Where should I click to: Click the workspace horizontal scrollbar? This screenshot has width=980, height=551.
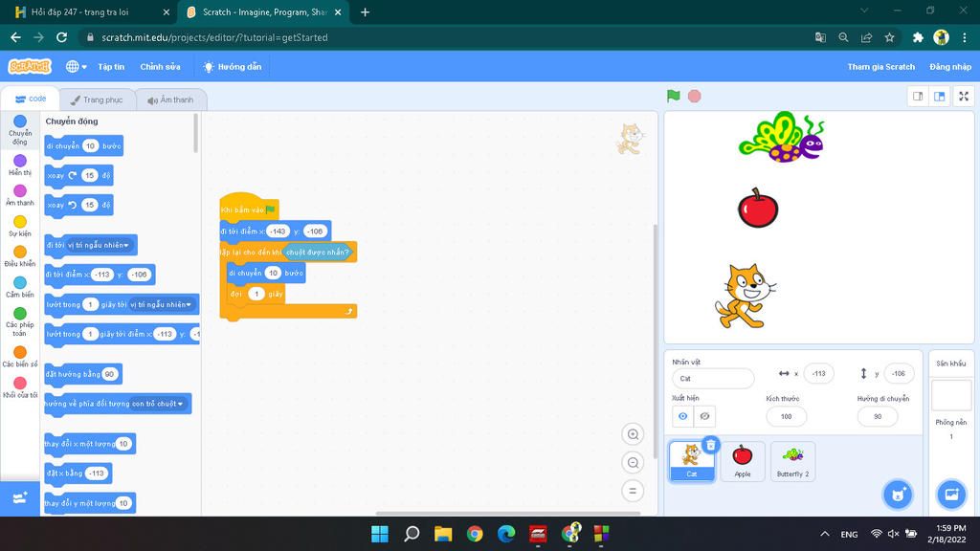click(507, 513)
